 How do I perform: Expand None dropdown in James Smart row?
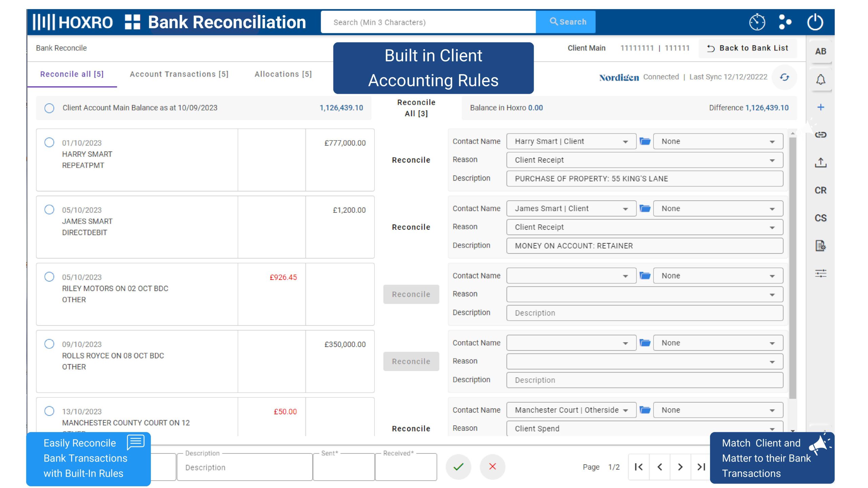click(x=717, y=208)
